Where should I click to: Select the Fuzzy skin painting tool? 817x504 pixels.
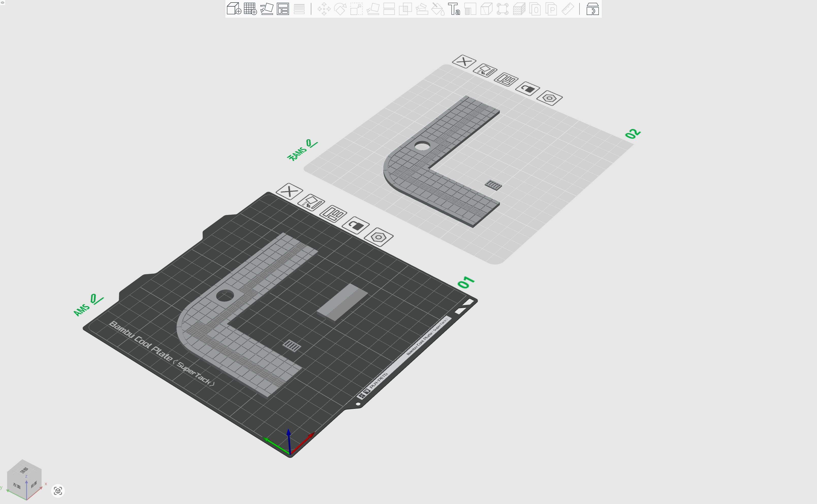pos(519,9)
